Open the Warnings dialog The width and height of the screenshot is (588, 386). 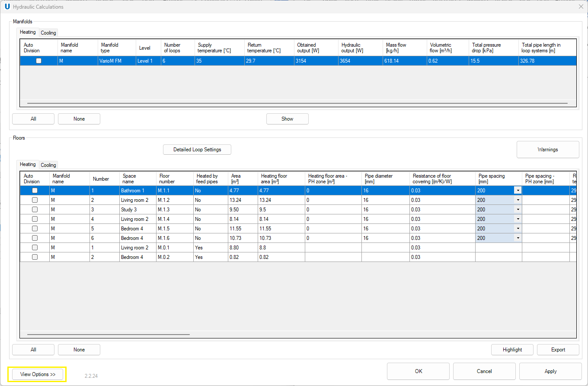coord(548,150)
